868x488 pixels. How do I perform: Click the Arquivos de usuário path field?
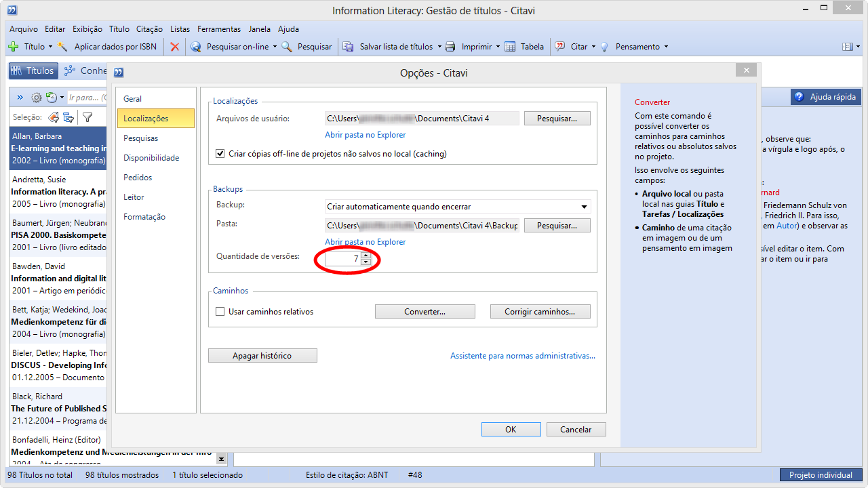[422, 119]
